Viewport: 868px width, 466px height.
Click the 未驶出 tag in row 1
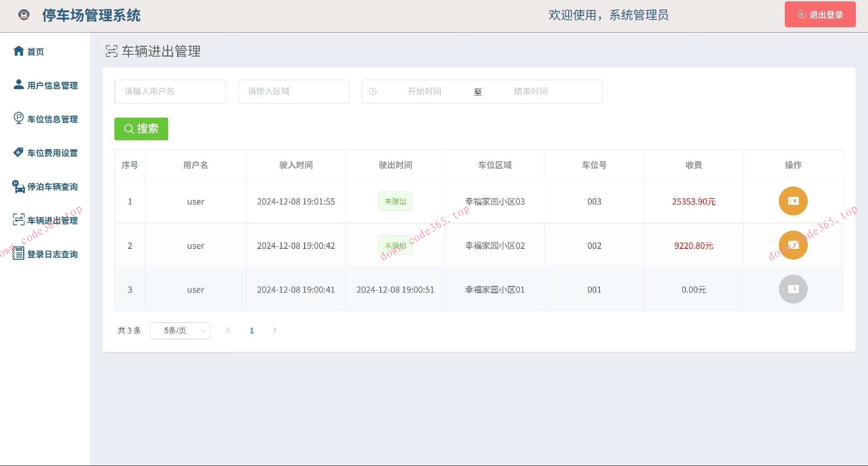point(396,201)
